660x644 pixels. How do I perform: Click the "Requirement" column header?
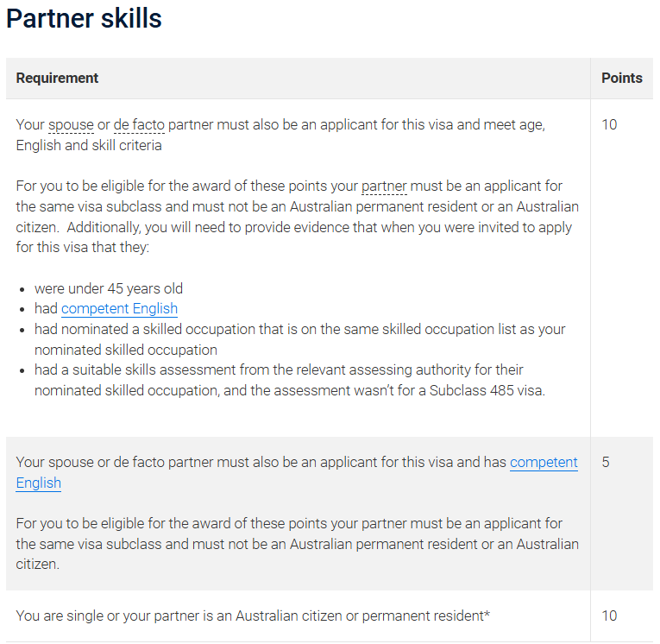[57, 79]
